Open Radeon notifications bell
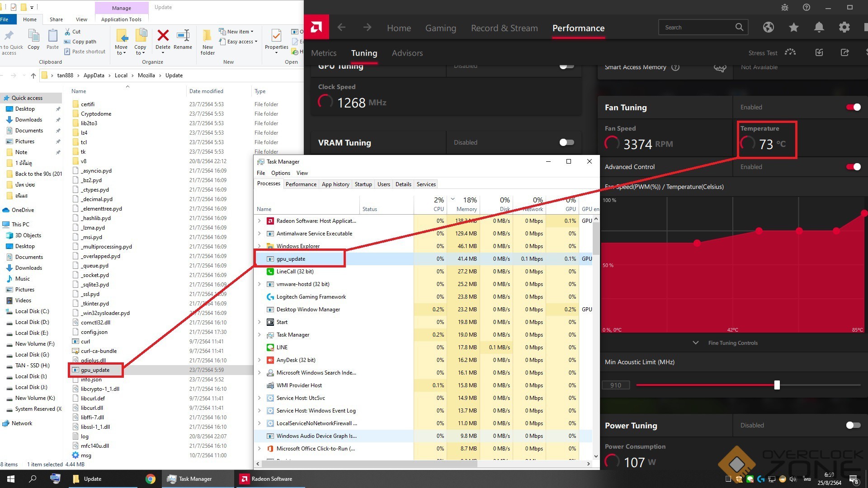The width and height of the screenshot is (868, 488). click(x=819, y=28)
